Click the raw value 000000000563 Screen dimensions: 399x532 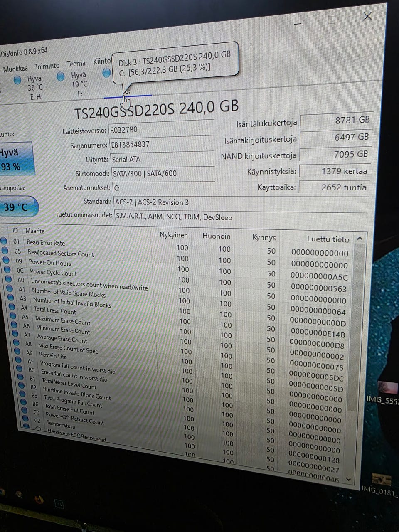pyautogui.click(x=319, y=288)
